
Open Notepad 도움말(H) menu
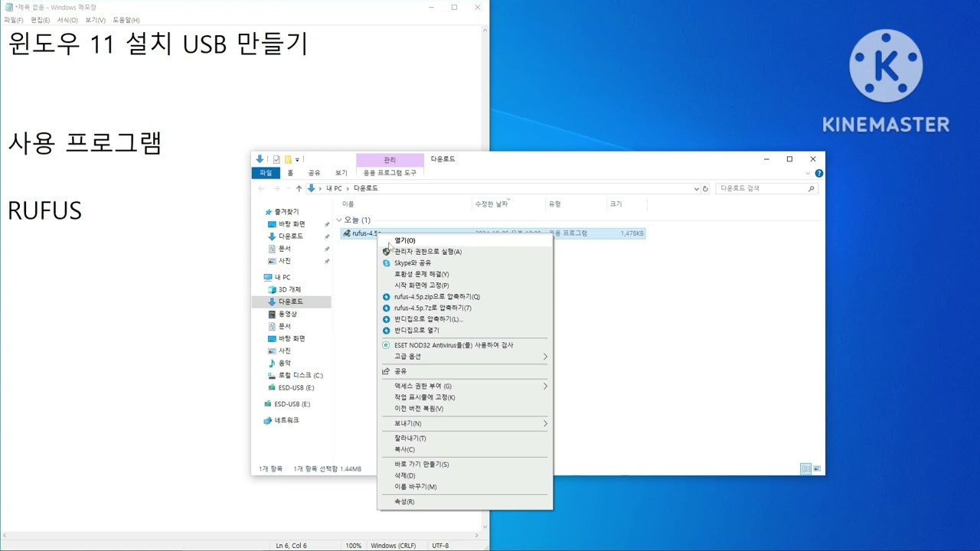click(126, 20)
